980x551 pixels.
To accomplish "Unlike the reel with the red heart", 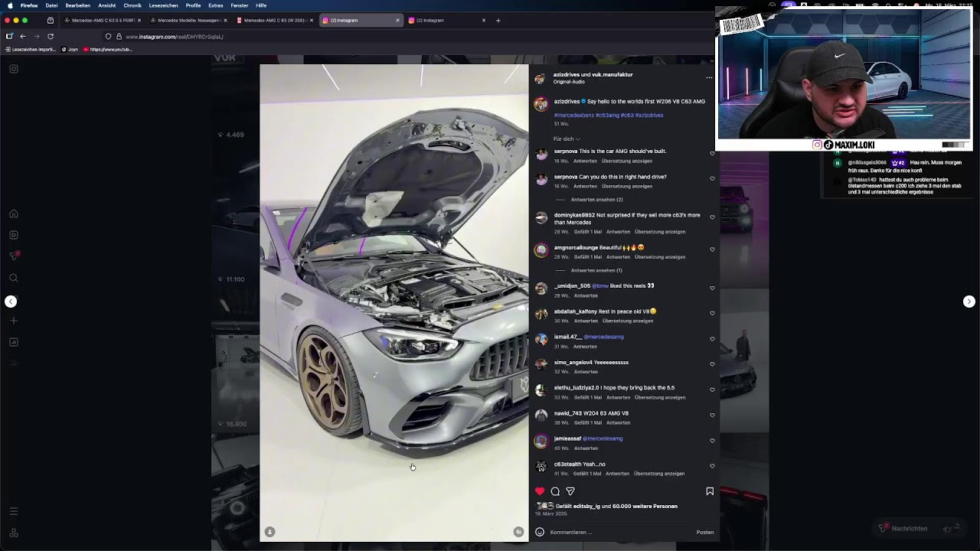I will pos(540,491).
